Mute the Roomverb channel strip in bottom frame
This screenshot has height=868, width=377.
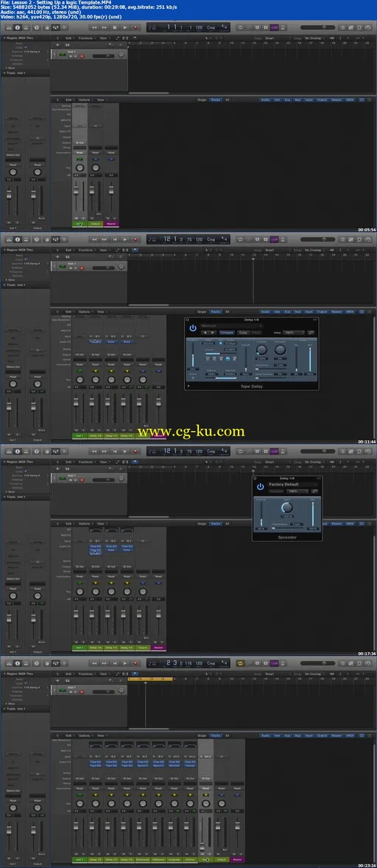(x=138, y=854)
